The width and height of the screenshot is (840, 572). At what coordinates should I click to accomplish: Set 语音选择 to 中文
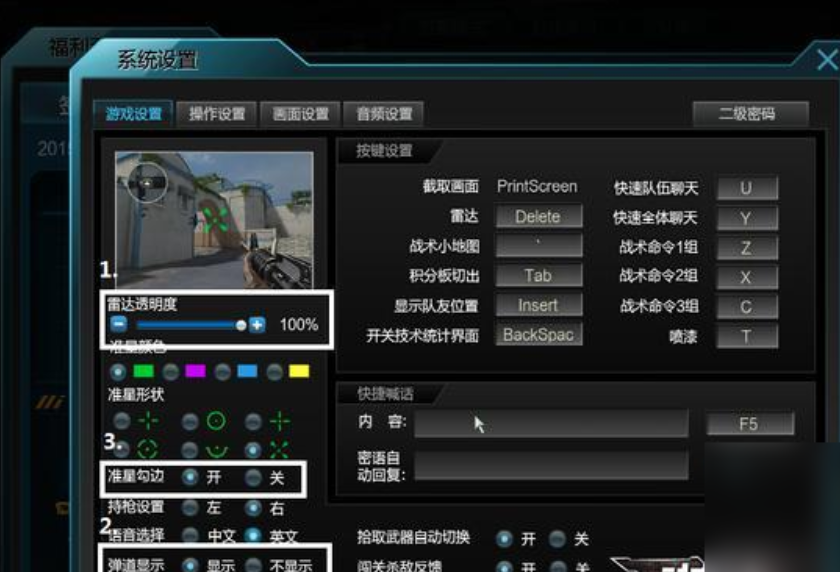189,537
